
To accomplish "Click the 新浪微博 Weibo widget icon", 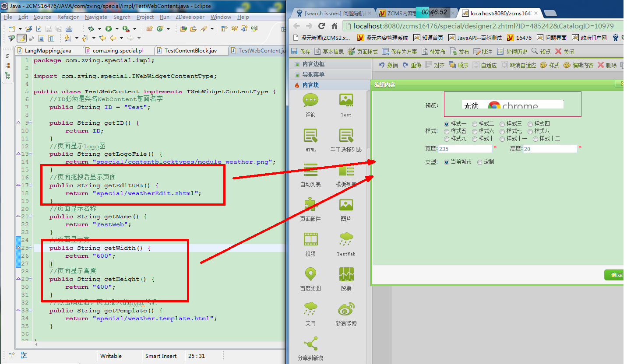I will 346,309.
